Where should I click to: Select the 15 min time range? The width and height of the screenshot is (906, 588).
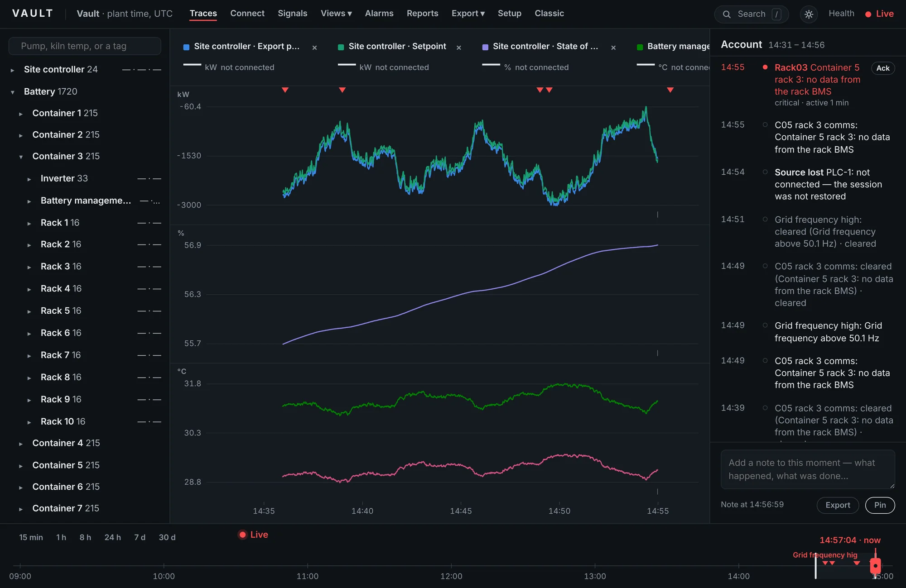point(31,537)
